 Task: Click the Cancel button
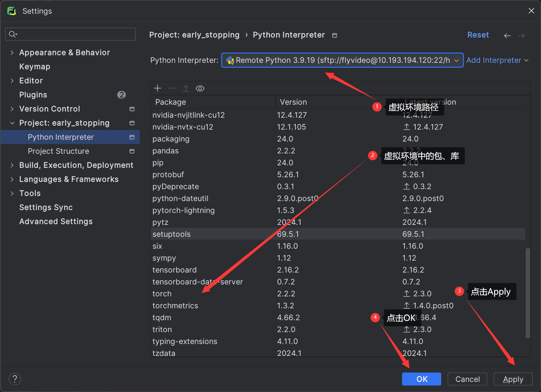point(467,379)
